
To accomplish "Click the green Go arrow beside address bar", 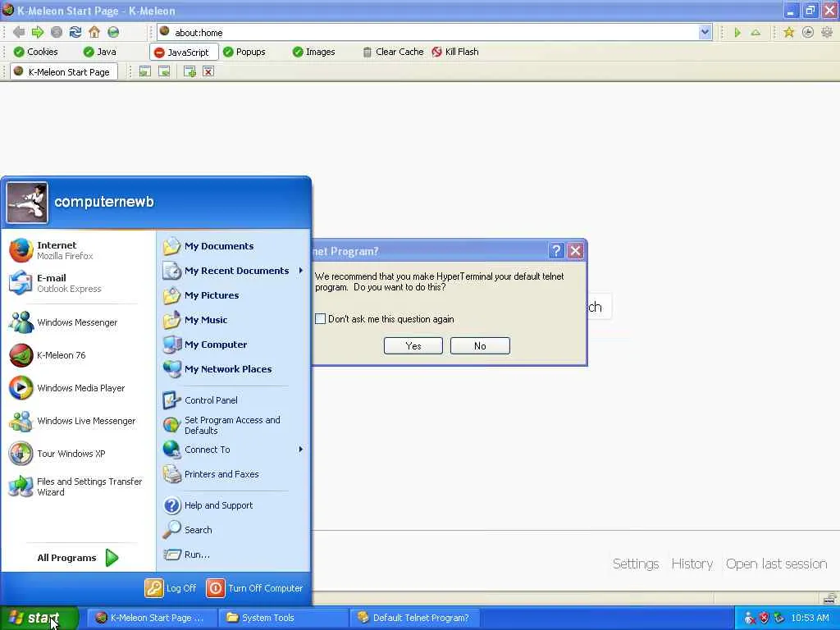I will (x=737, y=33).
